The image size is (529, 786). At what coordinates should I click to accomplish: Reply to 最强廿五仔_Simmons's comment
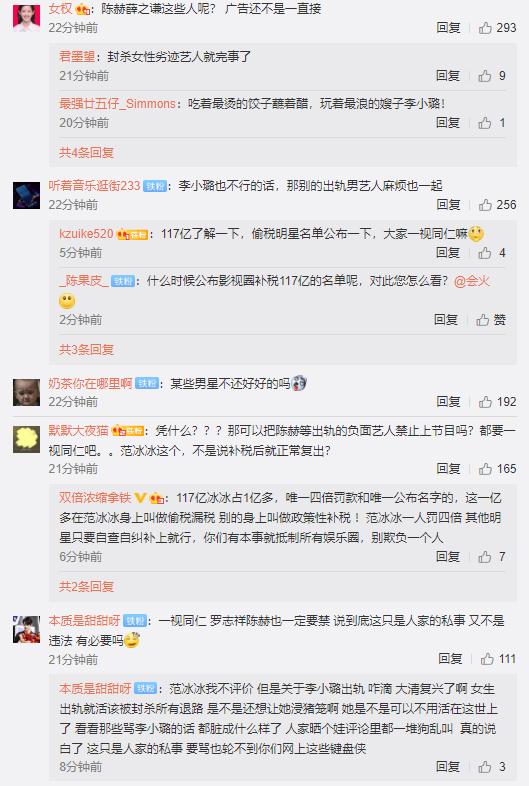(x=448, y=123)
